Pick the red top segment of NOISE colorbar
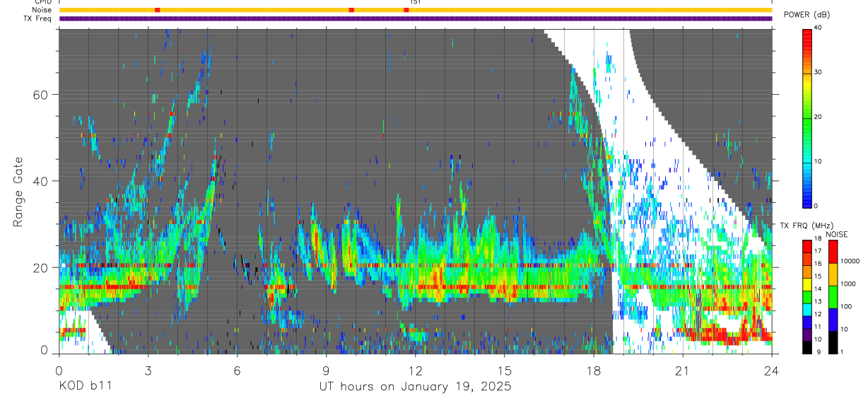Image resolution: width=868 pixels, height=401 pixels. click(833, 252)
